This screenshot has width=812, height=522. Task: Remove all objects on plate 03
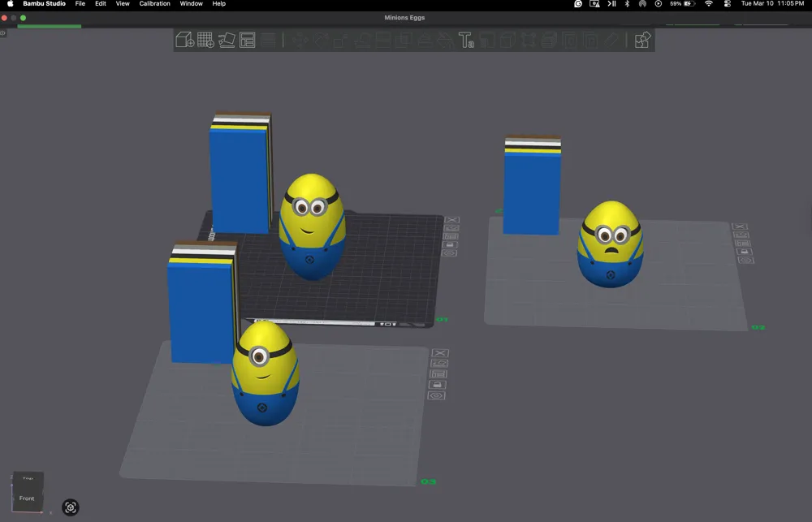point(440,353)
